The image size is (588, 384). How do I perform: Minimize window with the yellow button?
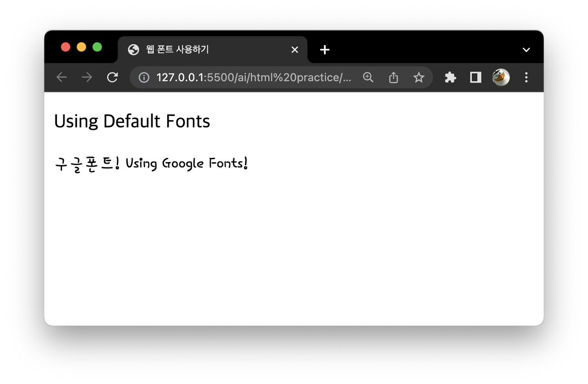[81, 47]
